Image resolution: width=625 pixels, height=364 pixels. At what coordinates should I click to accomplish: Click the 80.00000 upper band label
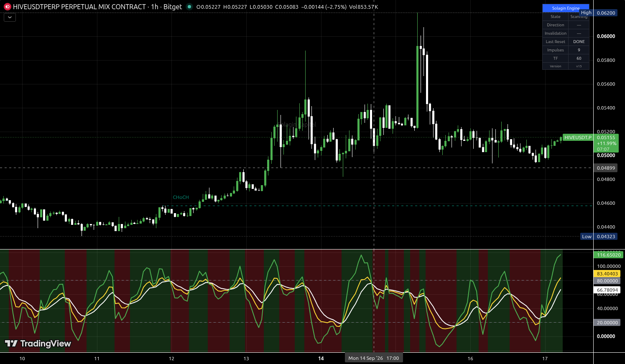pyautogui.click(x=607, y=281)
